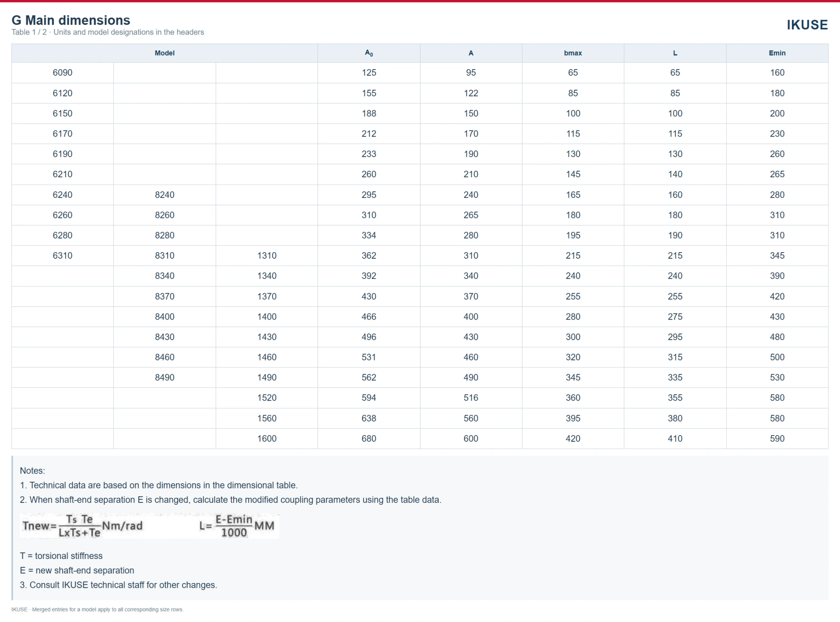Click the bmax column header

point(573,53)
